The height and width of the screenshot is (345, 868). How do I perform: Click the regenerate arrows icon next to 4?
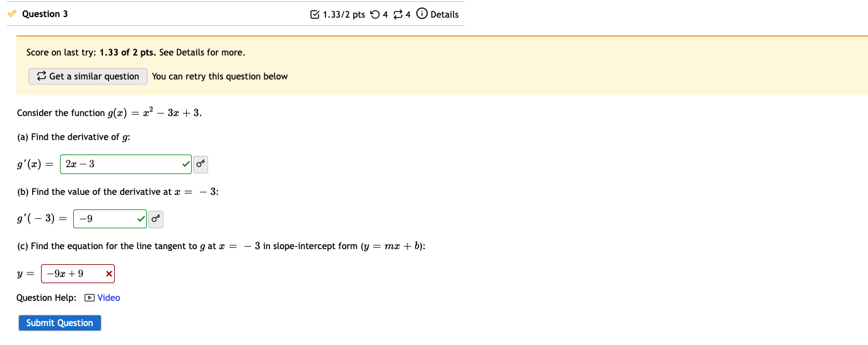[397, 15]
